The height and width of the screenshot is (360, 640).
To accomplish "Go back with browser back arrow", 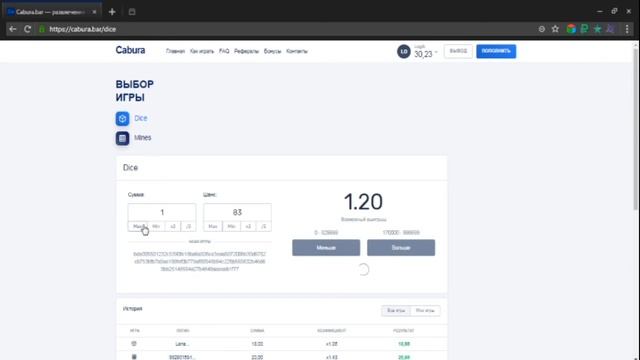I will coord(13,29).
